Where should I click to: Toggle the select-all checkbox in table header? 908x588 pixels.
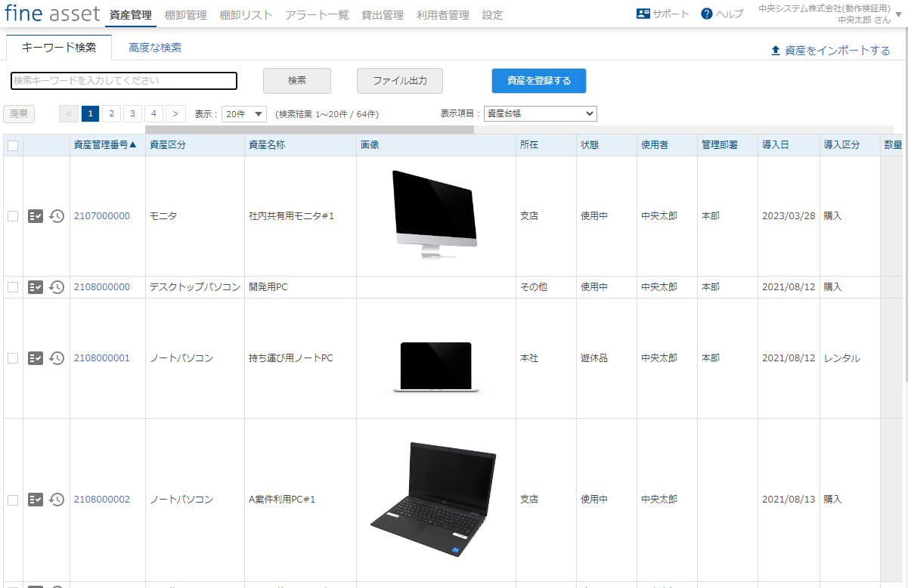click(x=12, y=144)
